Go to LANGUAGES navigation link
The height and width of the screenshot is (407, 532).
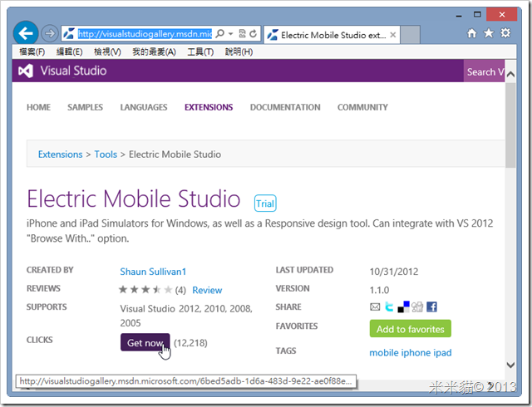[x=144, y=107]
